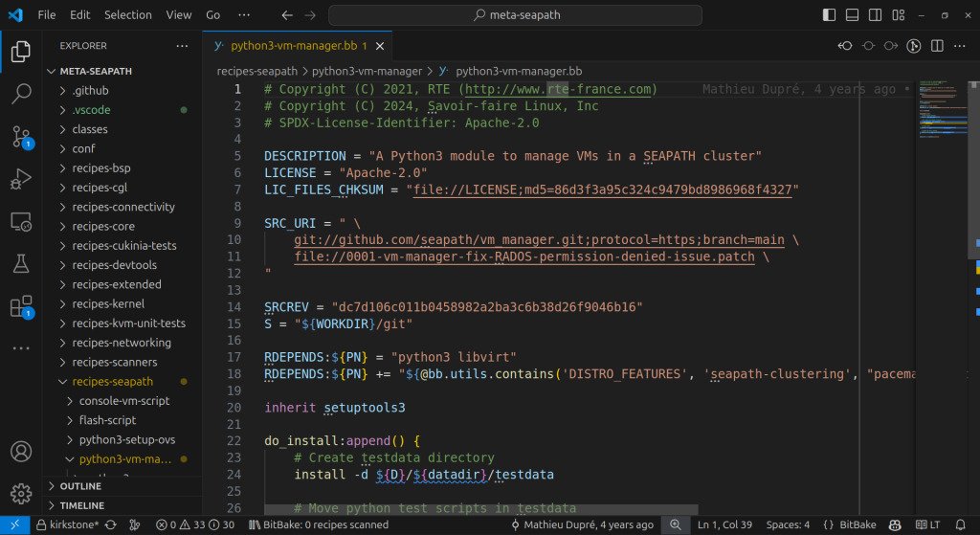Viewport: 980px width, 535px height.
Task: Open the Source Control view
Action: [20, 136]
